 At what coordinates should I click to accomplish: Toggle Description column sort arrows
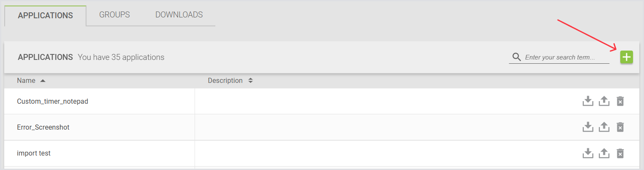(x=251, y=81)
